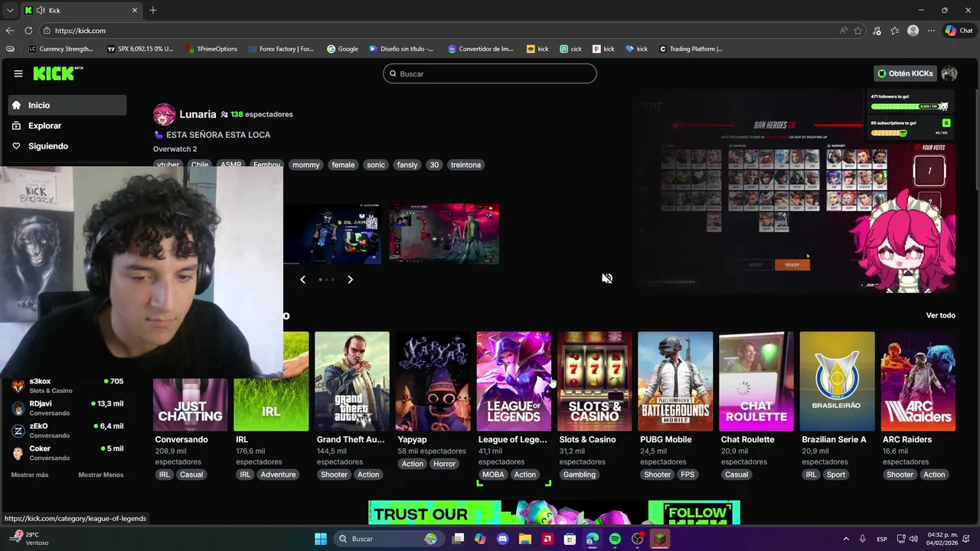This screenshot has width=980, height=551.
Task: Open Lunaria channel name link
Action: pyautogui.click(x=198, y=114)
